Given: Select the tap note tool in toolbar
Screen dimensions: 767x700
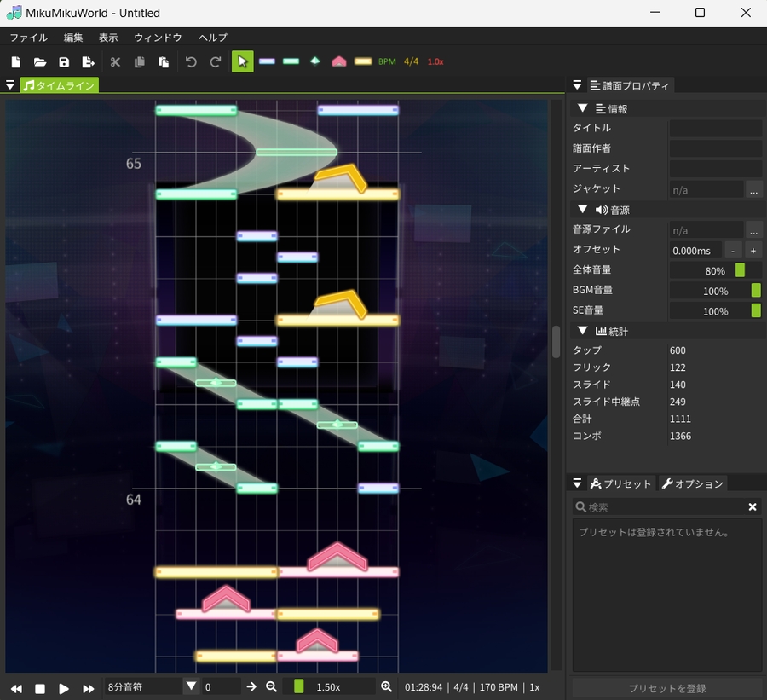Looking at the screenshot, I should tap(267, 61).
